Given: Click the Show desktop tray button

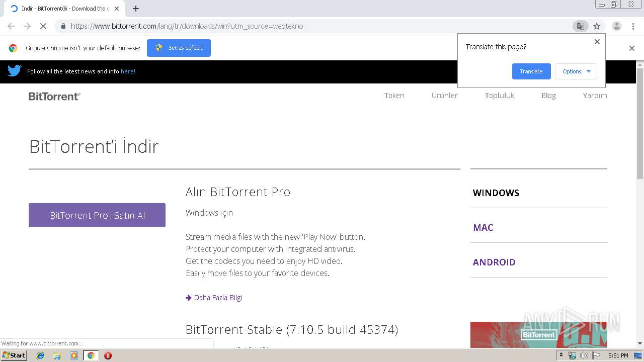Looking at the screenshot, I should pyautogui.click(x=638, y=355).
